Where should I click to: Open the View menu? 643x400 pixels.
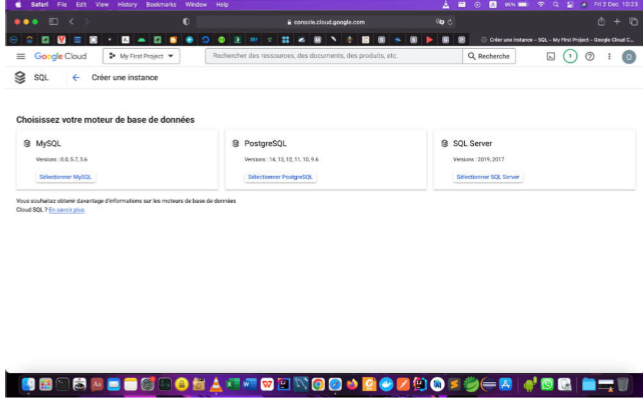(102, 5)
